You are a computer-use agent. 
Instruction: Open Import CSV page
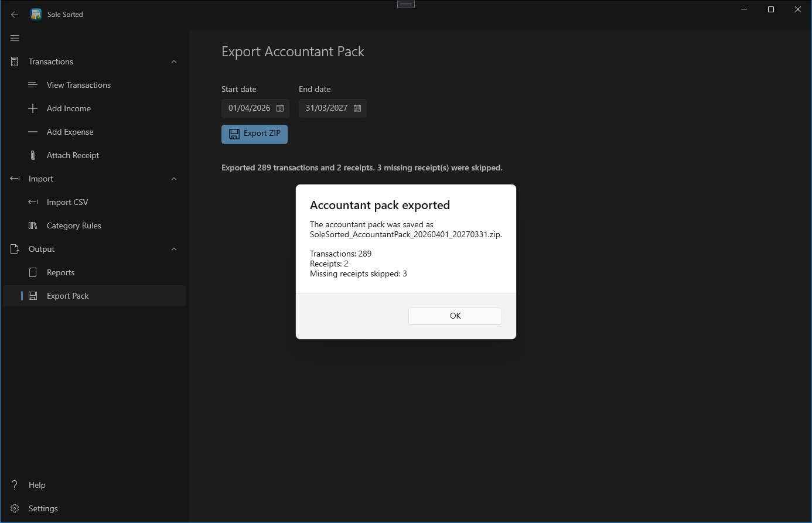pyautogui.click(x=94, y=202)
